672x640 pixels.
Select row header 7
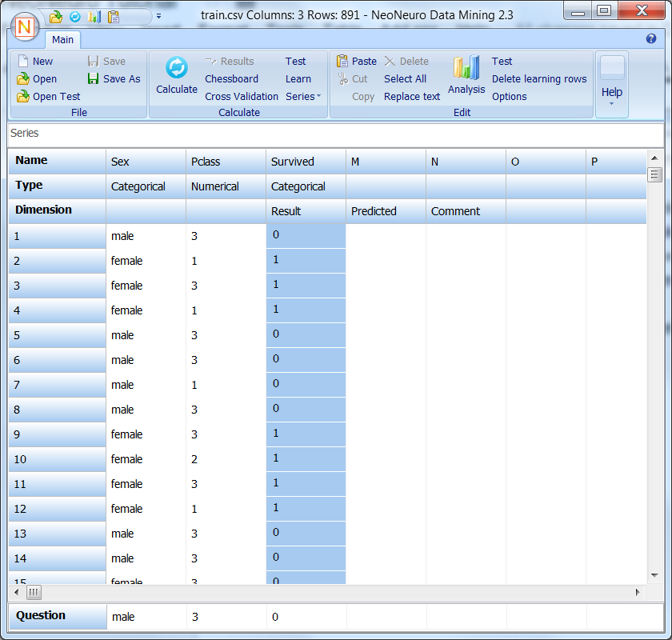57,385
